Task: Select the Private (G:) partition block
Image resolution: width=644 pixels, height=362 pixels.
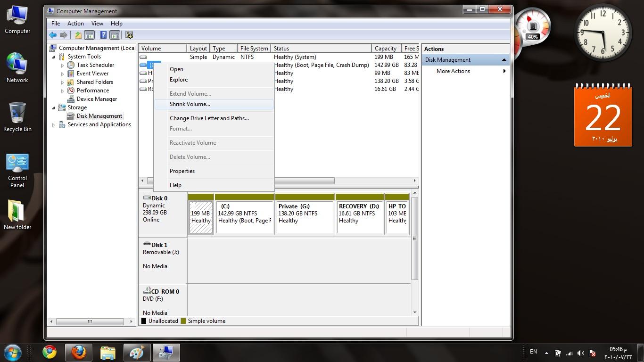Action: [305, 217]
